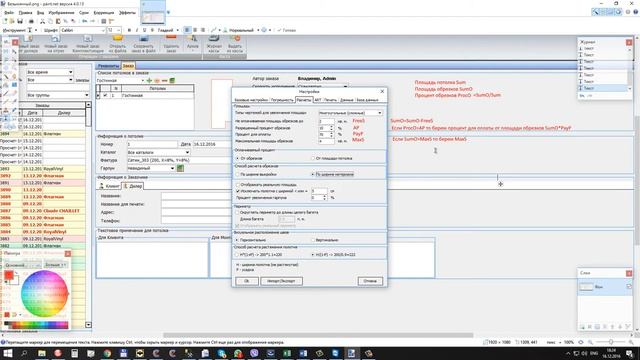Screen dimensions: 640x360
Task: Untick Исключать полотна с шириной checkbox
Action: 238,191
